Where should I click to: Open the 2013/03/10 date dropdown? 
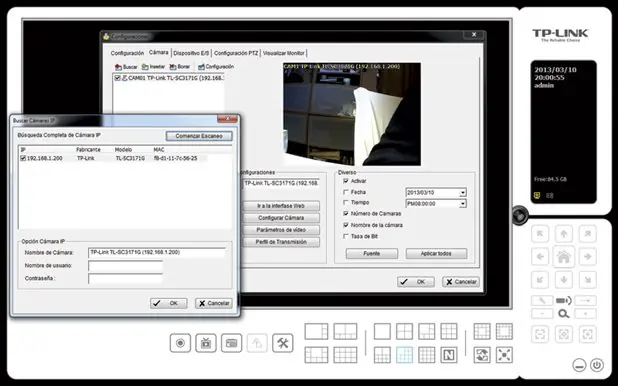pyautogui.click(x=463, y=193)
